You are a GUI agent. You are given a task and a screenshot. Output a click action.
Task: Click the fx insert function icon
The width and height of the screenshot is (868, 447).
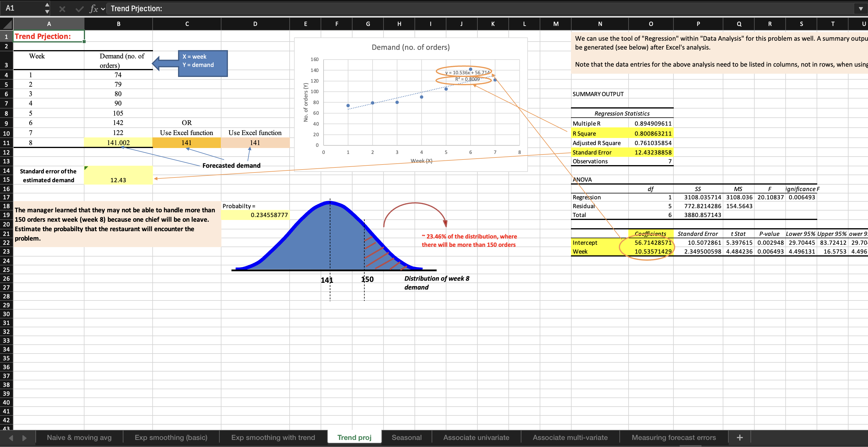click(94, 9)
